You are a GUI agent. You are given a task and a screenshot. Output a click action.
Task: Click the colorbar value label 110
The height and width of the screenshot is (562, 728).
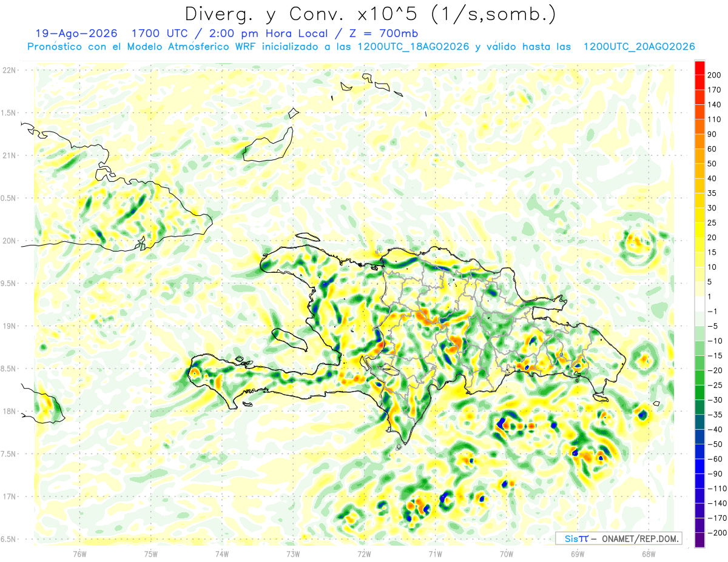(715, 119)
